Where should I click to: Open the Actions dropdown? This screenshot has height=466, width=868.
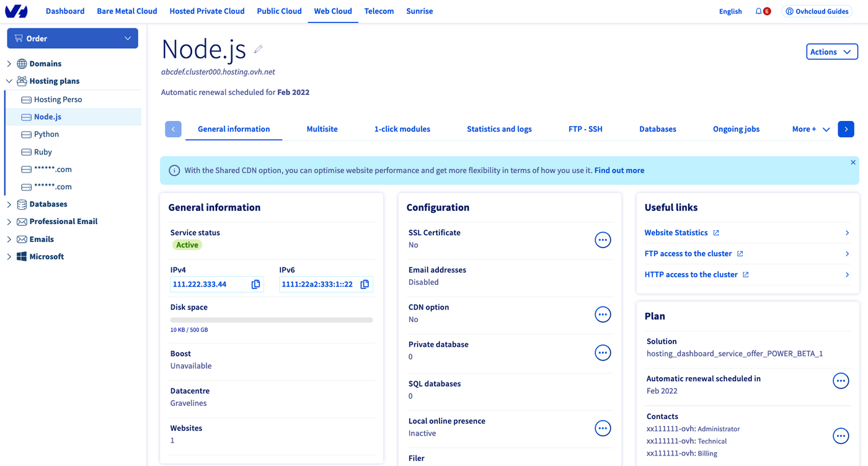coord(831,52)
